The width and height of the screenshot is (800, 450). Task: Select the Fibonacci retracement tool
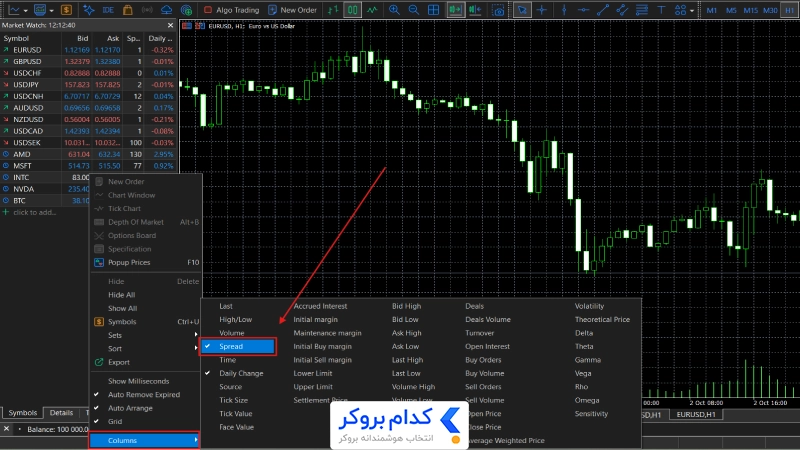click(641, 10)
